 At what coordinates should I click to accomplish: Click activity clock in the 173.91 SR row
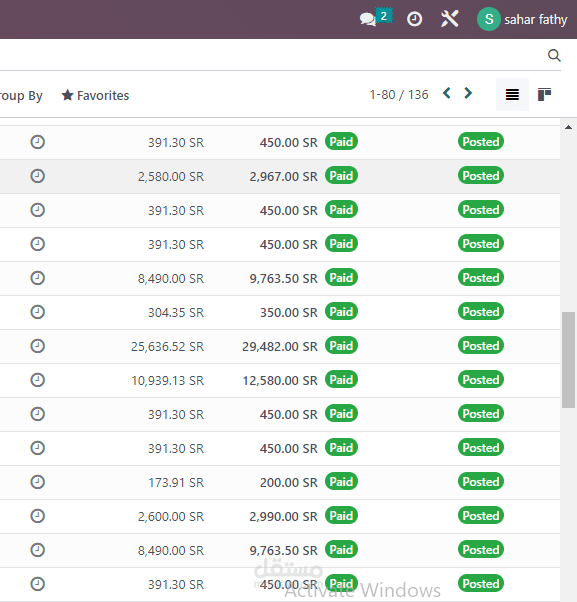coord(38,482)
